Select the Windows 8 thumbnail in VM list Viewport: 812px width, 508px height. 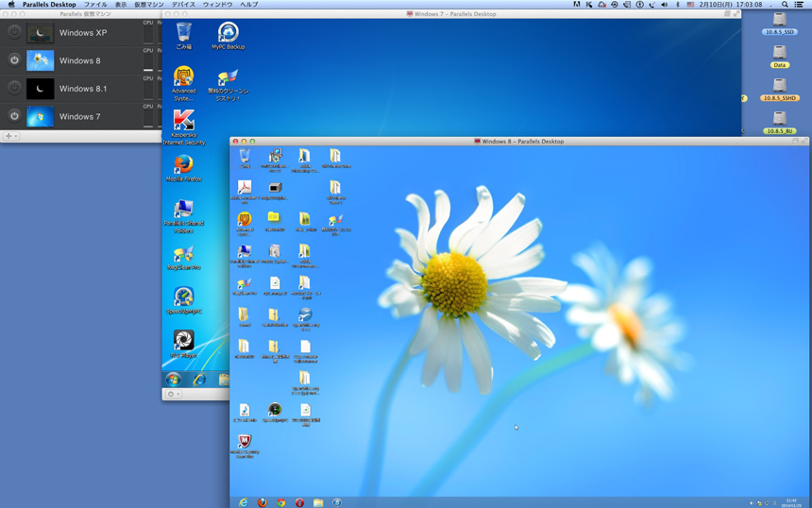pyautogui.click(x=40, y=60)
